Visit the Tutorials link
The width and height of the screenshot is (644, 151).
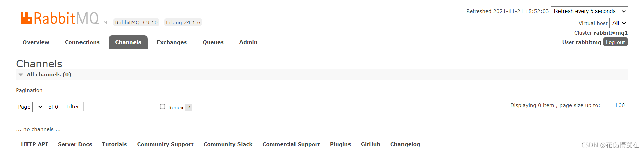[x=114, y=144]
